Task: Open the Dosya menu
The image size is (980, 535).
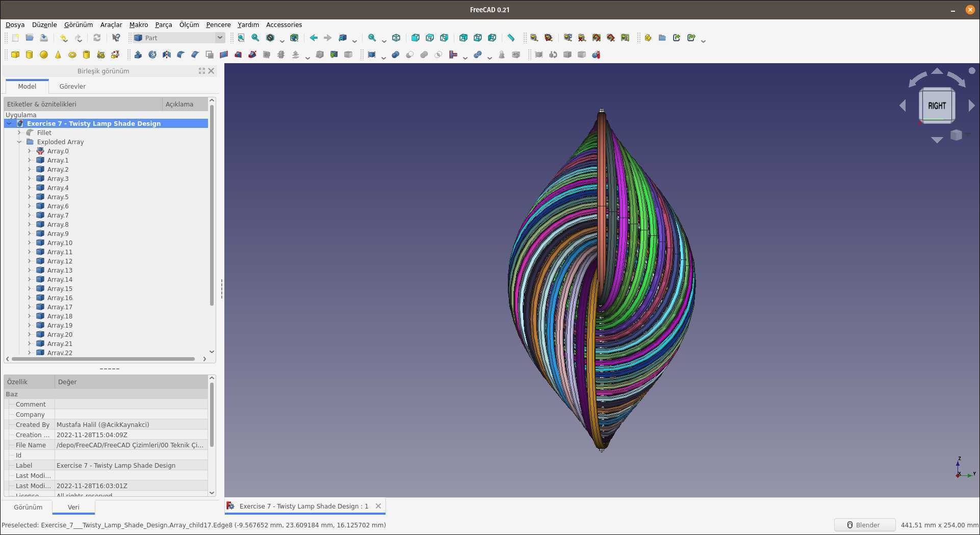Action: (x=15, y=24)
